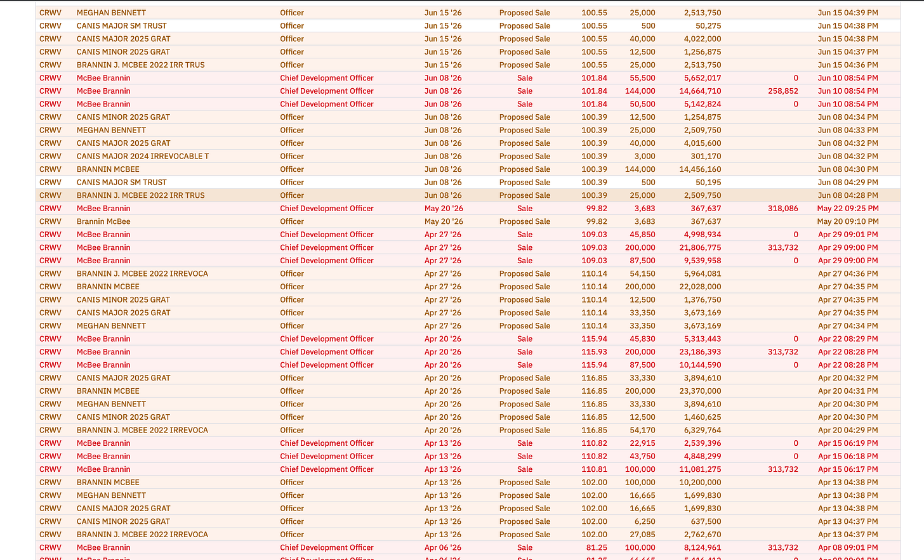Select the 6,250 shares cell

[x=645, y=521]
